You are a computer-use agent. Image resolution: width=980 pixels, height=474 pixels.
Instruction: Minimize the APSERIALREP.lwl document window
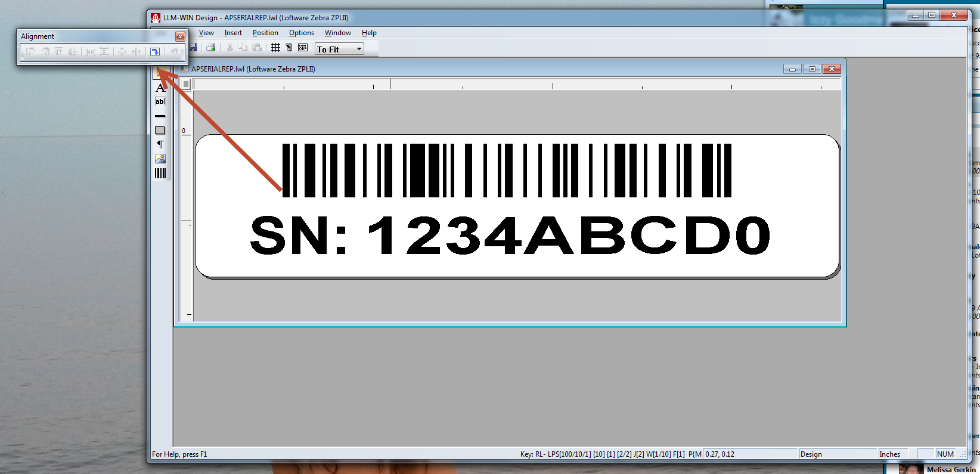pyautogui.click(x=792, y=69)
